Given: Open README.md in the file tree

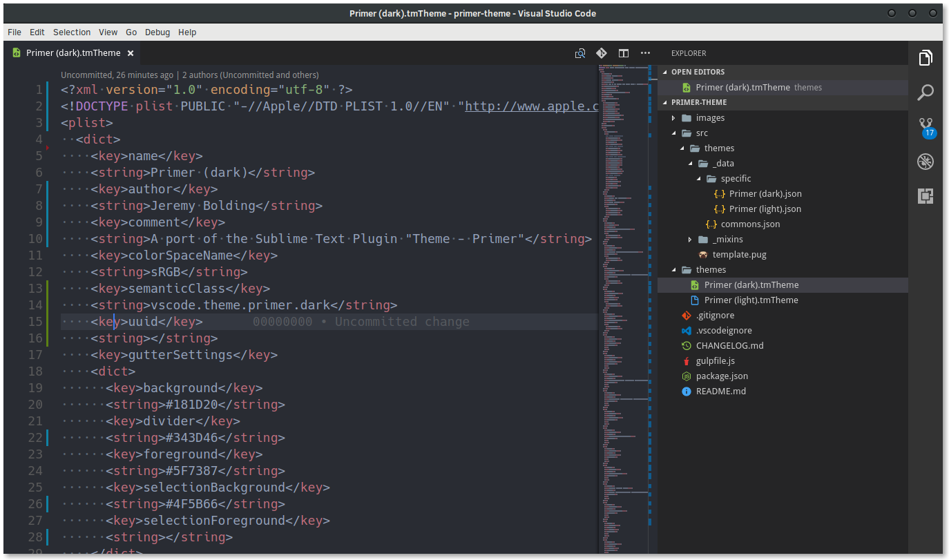Looking at the screenshot, I should coord(721,392).
